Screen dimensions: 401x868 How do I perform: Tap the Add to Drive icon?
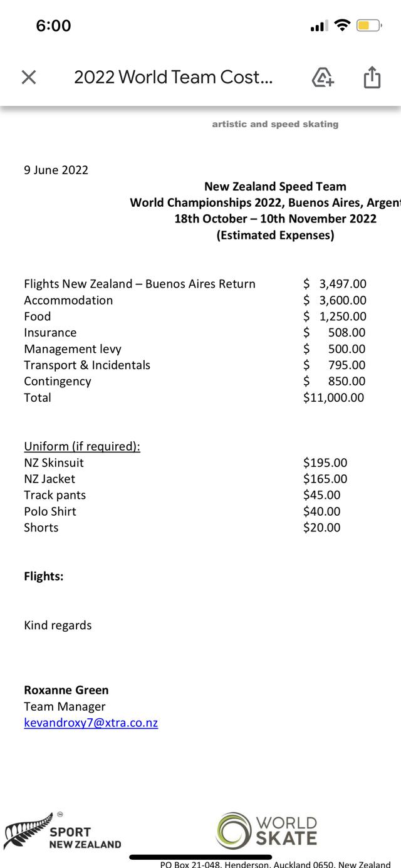323,77
